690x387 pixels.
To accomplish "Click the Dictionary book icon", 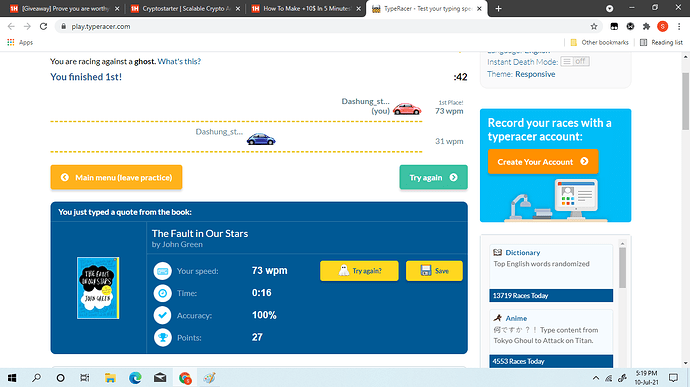I will click(x=498, y=252).
